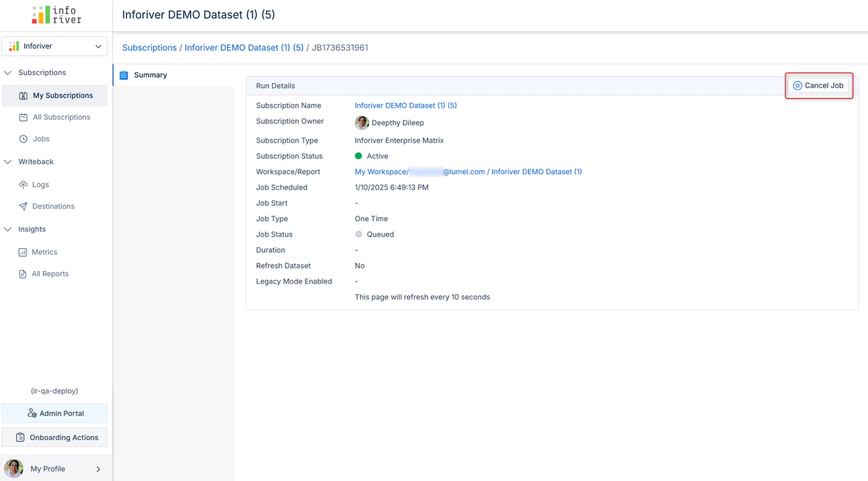This screenshot has height=481, width=868.
Task: Collapse the Writeback section
Action: 8,162
